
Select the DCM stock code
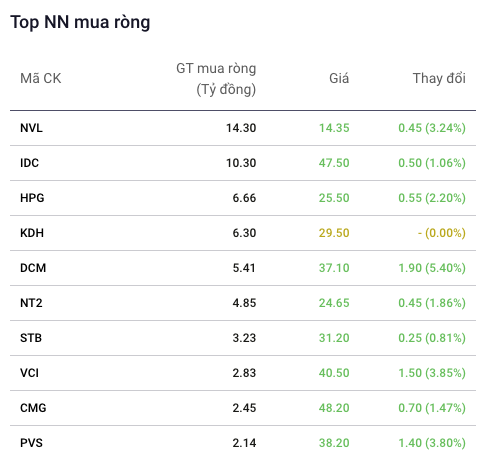tap(33, 268)
